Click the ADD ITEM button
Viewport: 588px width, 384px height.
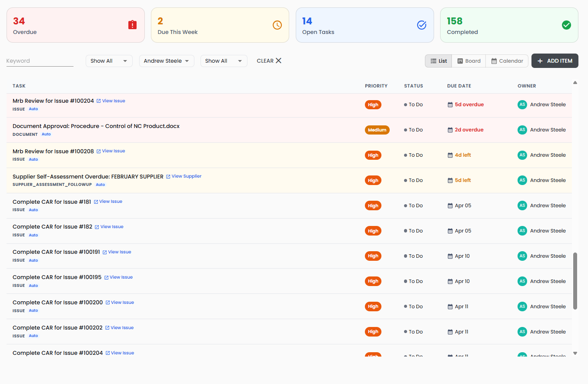click(555, 61)
